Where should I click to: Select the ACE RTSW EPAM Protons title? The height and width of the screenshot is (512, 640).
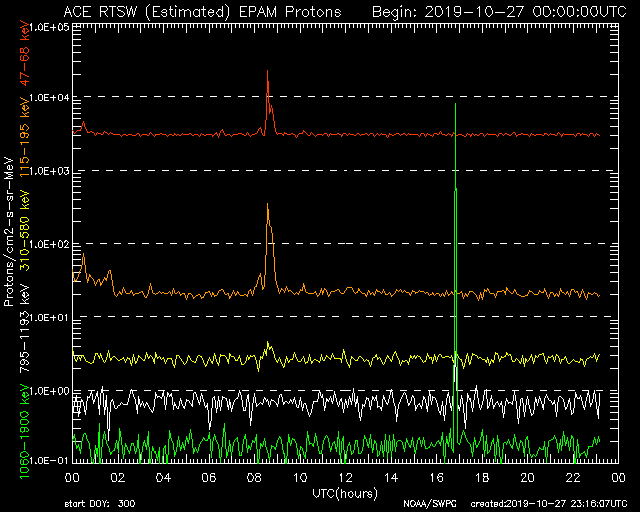pyautogui.click(x=201, y=11)
